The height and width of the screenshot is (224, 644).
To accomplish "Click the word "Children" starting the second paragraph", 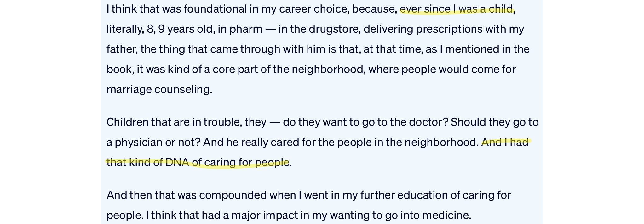I will [127, 122].
